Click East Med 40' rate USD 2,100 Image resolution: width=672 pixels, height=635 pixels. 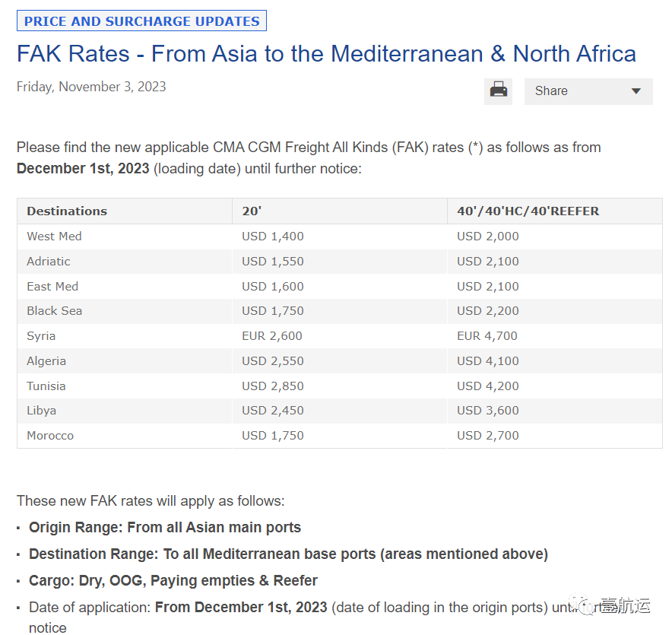(x=488, y=286)
